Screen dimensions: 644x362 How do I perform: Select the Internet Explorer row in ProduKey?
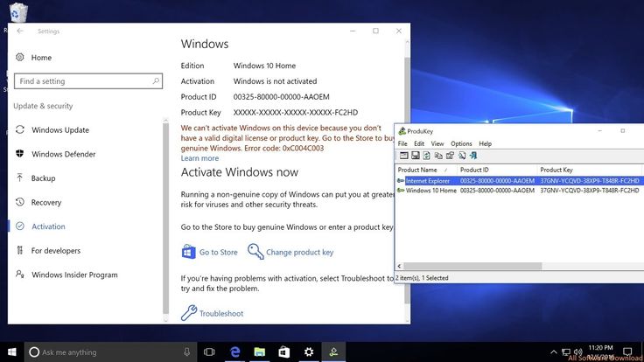[518, 181]
